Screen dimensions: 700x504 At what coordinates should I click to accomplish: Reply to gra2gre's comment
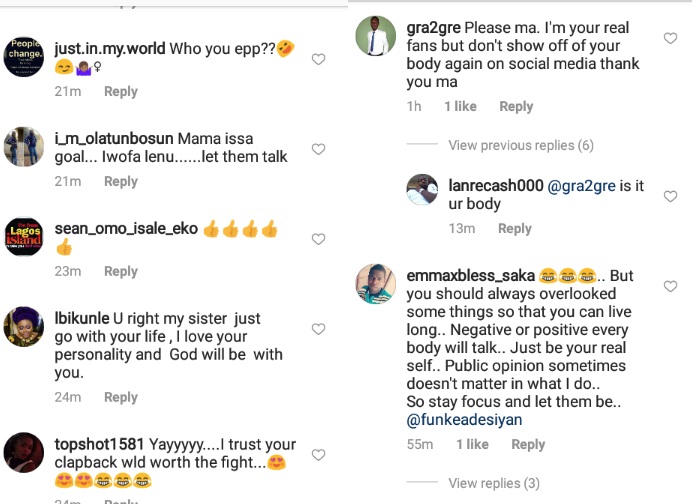[x=516, y=106]
